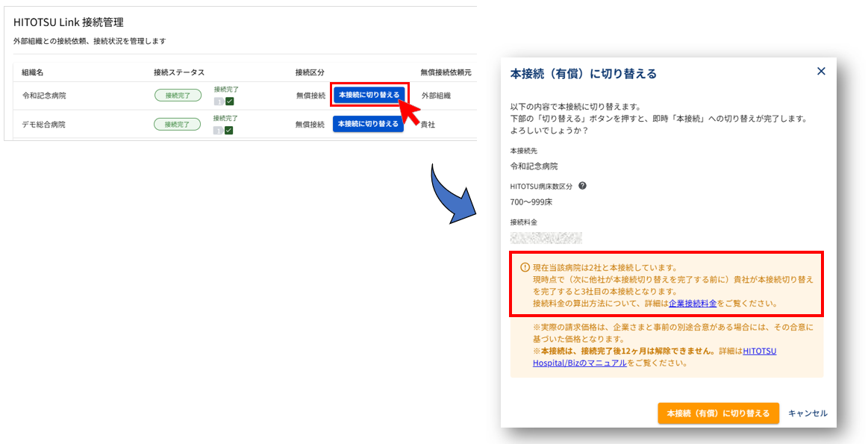Select the デモ総合病院 organization name
Image resolution: width=868 pixels, height=444 pixels.
point(43,125)
